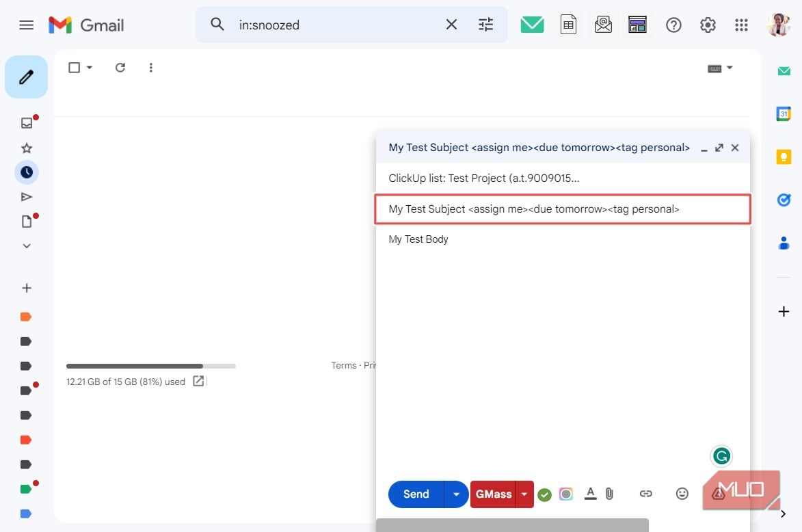Click the storage usage progress bar
Image resolution: width=802 pixels, height=532 pixels.
[x=151, y=366]
